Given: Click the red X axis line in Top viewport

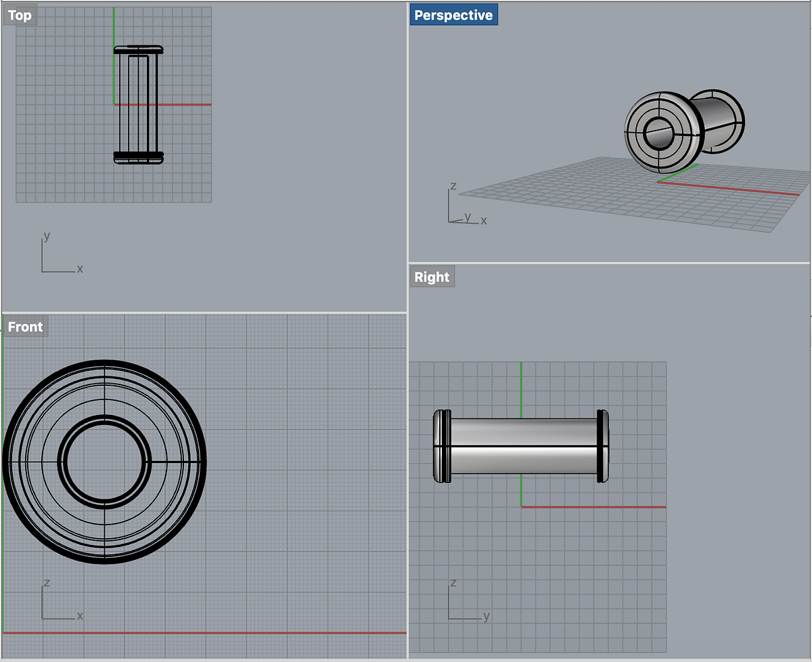Looking at the screenshot, I should click(162, 104).
